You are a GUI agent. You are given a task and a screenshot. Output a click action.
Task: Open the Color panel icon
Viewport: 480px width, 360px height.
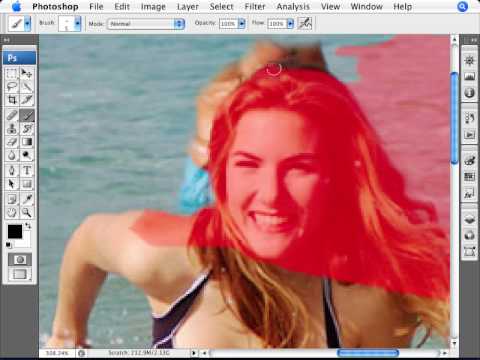(469, 160)
